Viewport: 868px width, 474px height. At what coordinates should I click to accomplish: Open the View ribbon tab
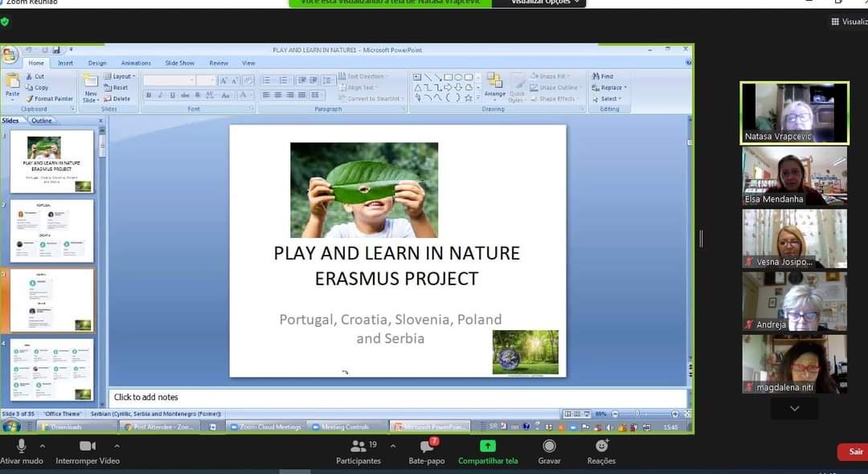pos(248,63)
